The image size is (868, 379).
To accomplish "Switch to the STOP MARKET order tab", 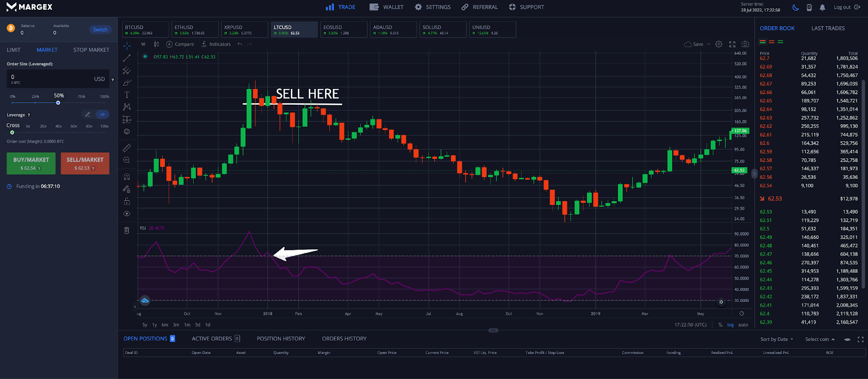I will tap(91, 50).
